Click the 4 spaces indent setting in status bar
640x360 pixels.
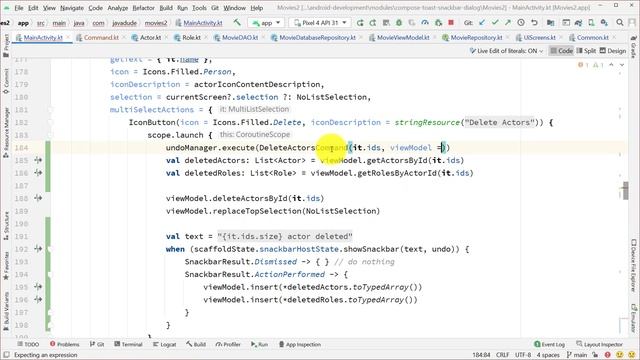point(548,355)
